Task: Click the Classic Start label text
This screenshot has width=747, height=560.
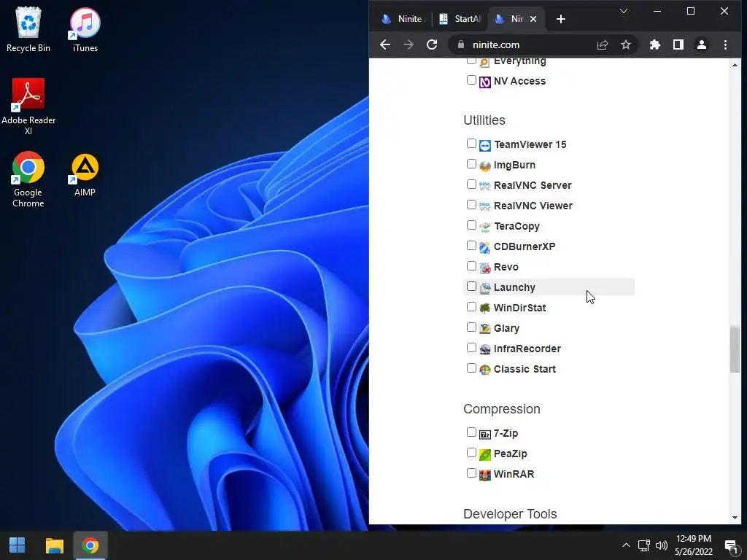Action: point(525,369)
